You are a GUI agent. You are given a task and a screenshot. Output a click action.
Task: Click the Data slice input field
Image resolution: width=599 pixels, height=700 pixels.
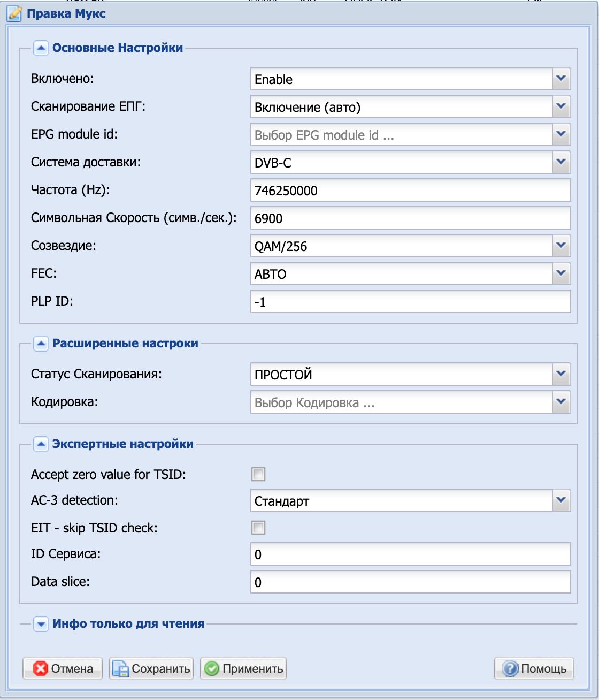click(x=410, y=582)
